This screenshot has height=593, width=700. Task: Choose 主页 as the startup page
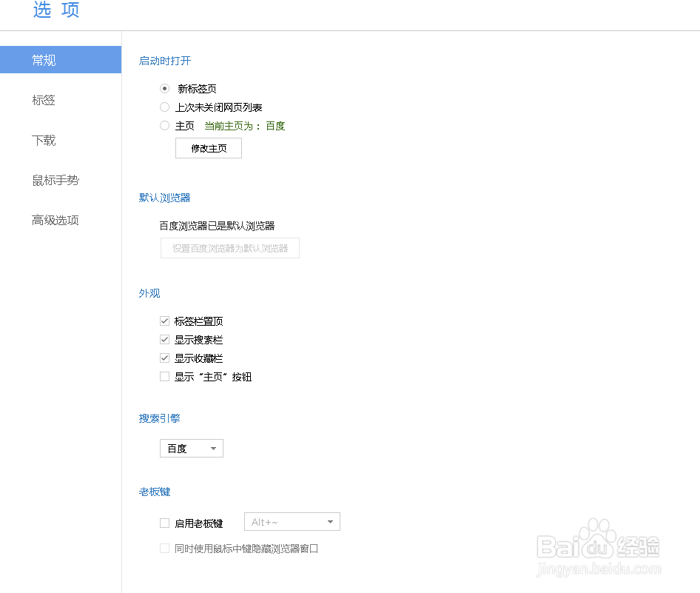[x=164, y=125]
